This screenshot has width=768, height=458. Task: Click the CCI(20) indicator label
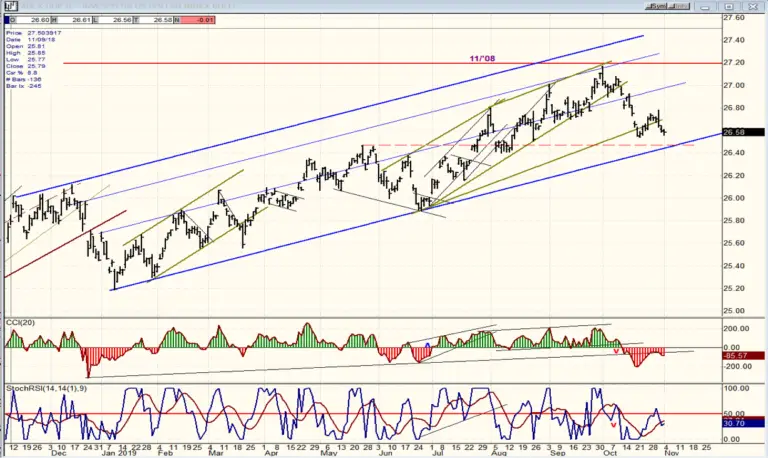(21, 322)
